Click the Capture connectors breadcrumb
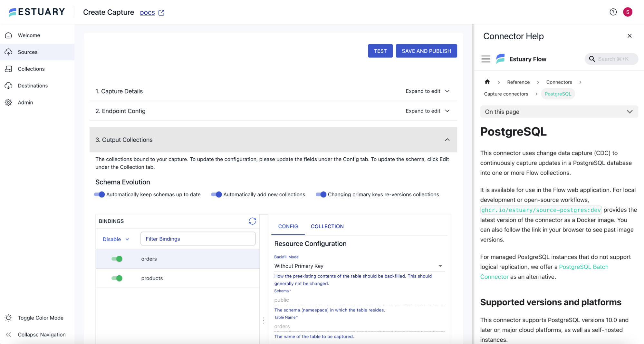The image size is (644, 344). point(506,94)
